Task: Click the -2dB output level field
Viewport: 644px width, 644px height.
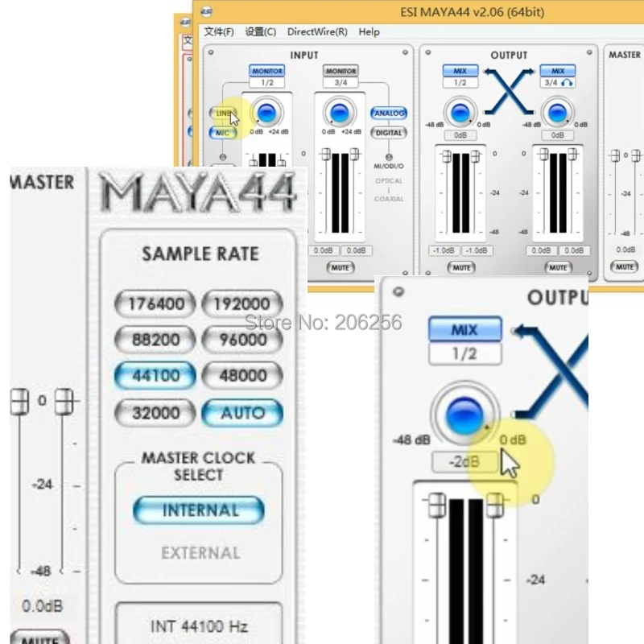Action: (464, 461)
